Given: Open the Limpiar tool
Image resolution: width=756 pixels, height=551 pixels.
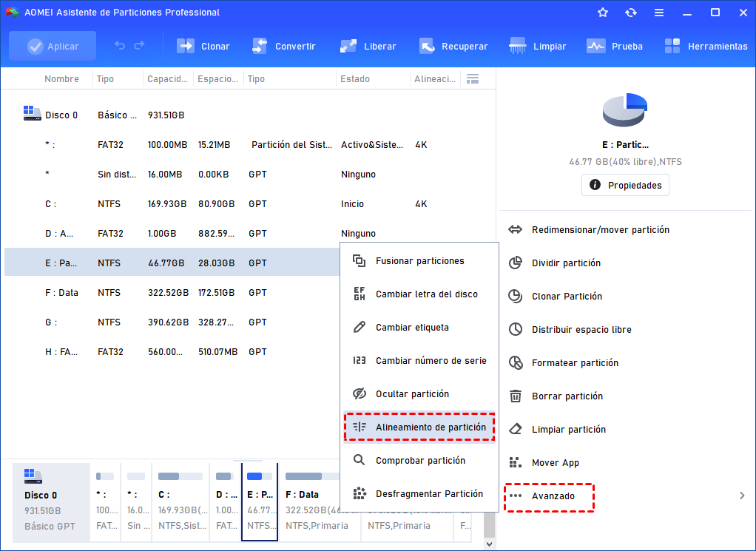Looking at the screenshot, I should point(538,46).
